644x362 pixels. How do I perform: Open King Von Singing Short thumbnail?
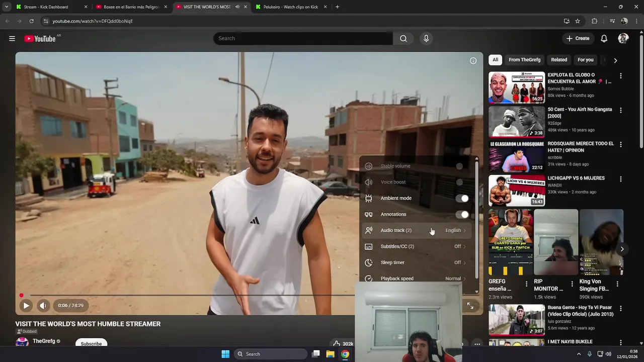click(601, 242)
